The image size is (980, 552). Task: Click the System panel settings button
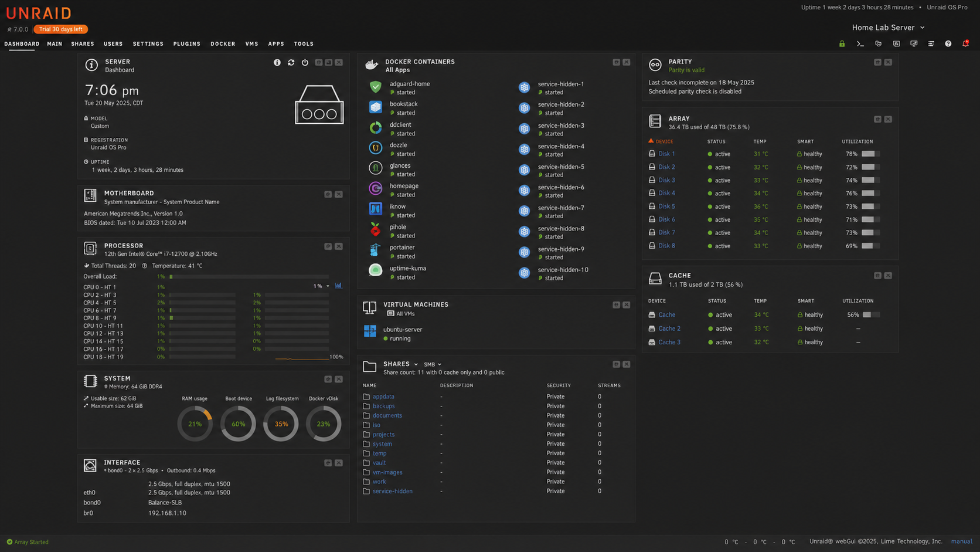click(x=328, y=380)
